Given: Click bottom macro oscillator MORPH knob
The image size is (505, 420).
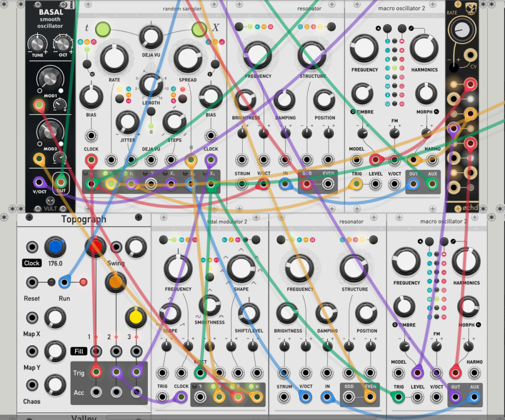Looking at the screenshot, I should coord(469,306).
